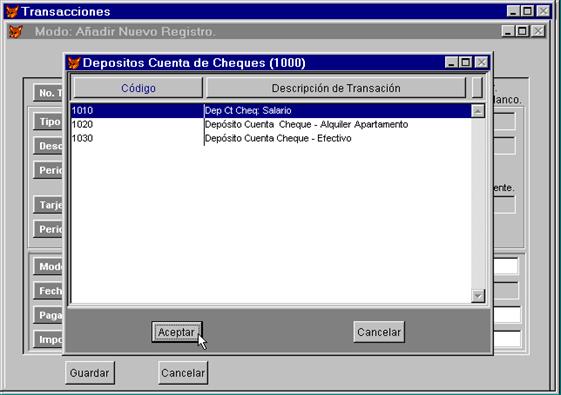Click Cancelar in the Depositos dialog
Image resolution: width=561 pixels, height=395 pixels.
click(x=379, y=332)
